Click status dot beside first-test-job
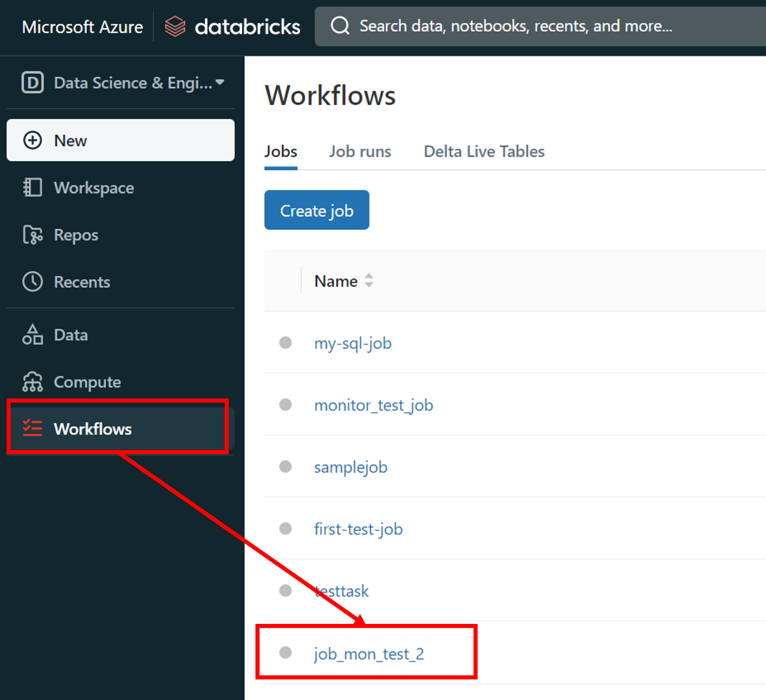This screenshot has width=766, height=700. pos(286,528)
